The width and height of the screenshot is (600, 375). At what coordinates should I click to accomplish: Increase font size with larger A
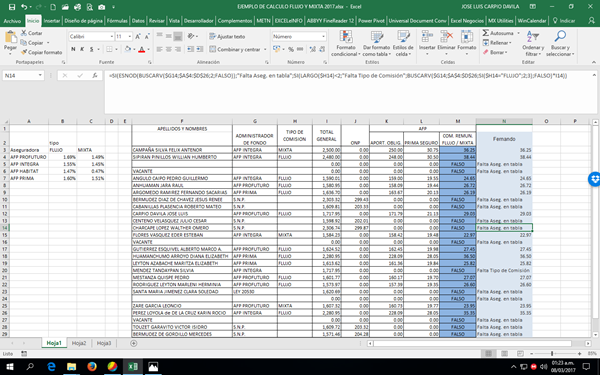tap(138, 36)
